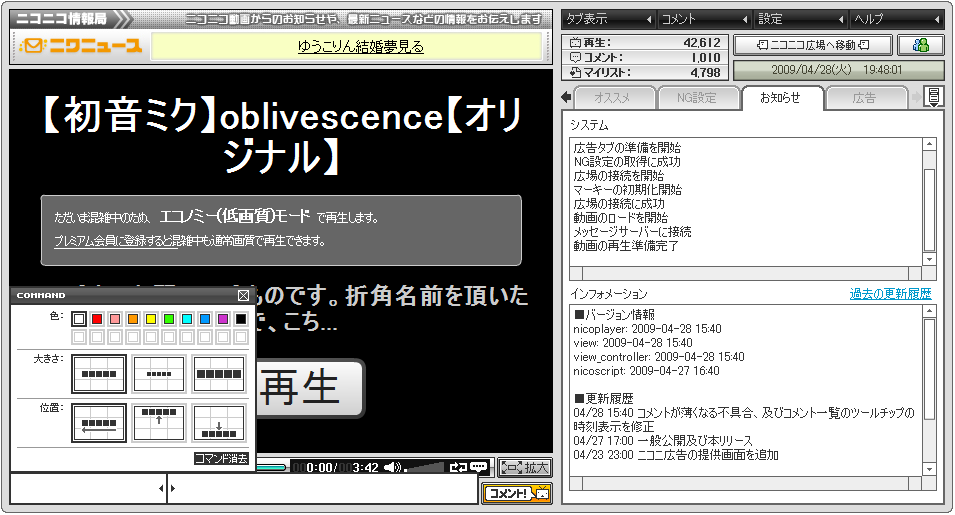This screenshot has height=515, width=955.
Task: Click the orange コメント! submit button
Action: coord(516,493)
